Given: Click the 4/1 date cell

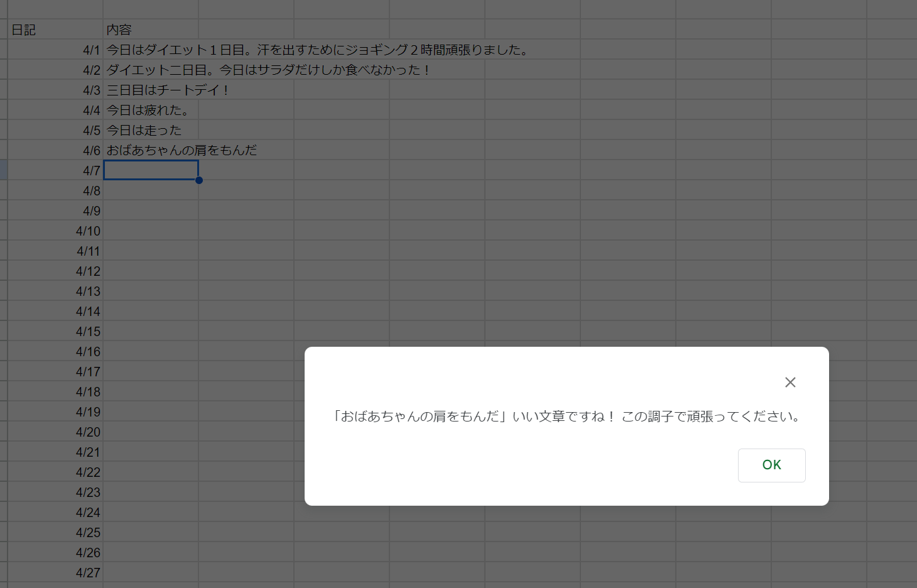Looking at the screenshot, I should coord(55,50).
